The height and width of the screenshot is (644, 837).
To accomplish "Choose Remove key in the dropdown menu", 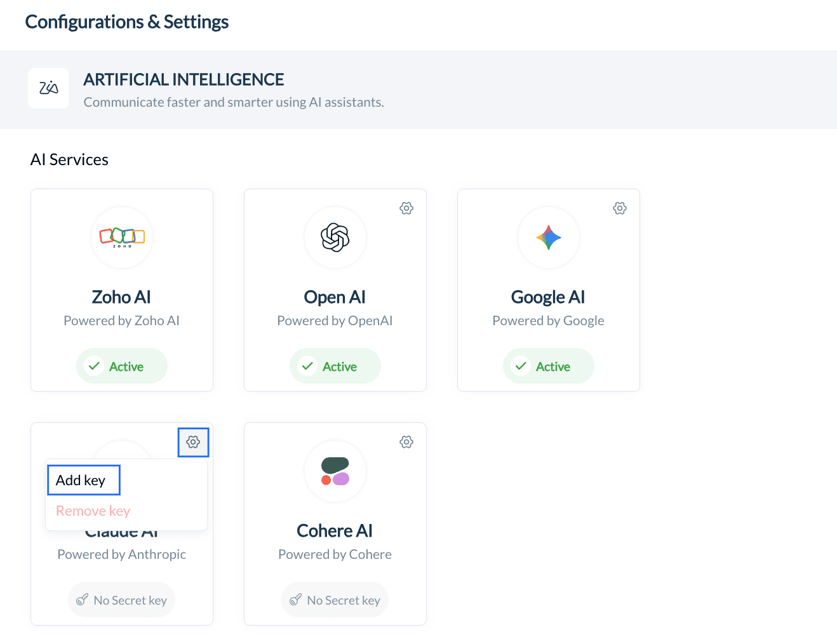I will click(93, 511).
